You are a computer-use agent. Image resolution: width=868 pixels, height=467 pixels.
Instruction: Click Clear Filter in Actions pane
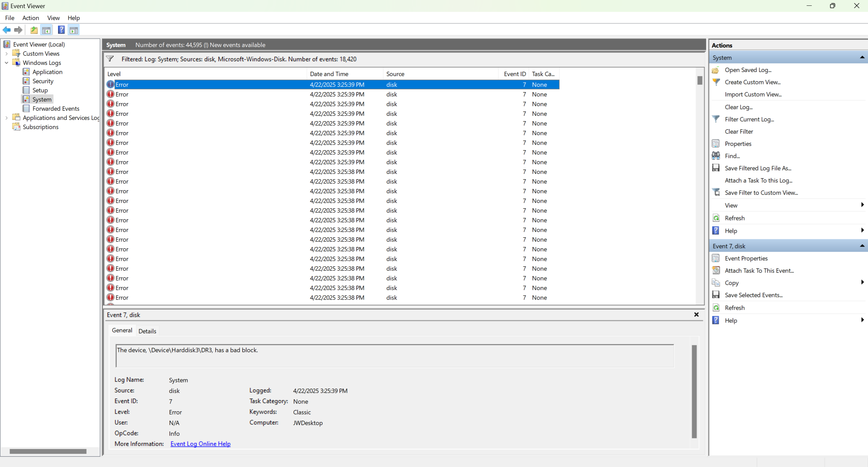pyautogui.click(x=739, y=131)
